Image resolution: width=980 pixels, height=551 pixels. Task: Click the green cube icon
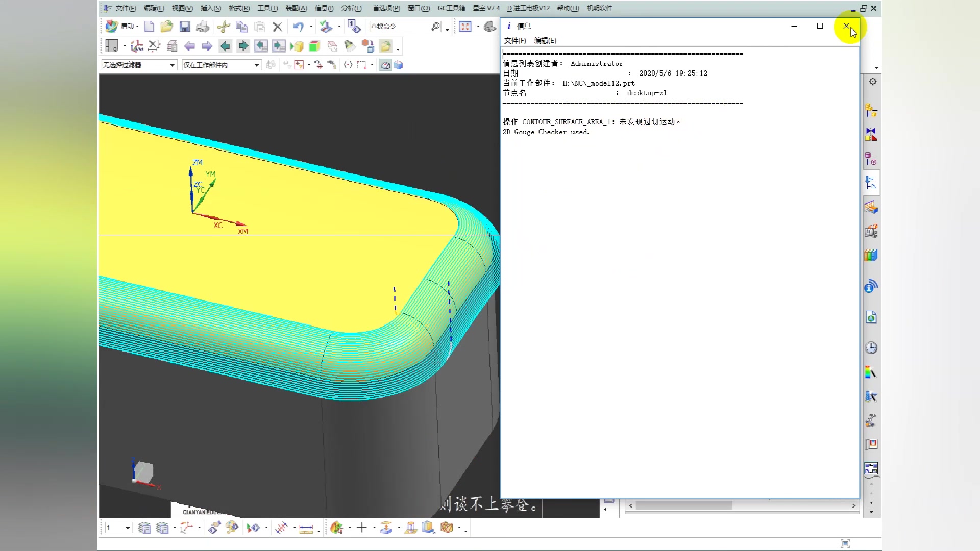coord(314,46)
